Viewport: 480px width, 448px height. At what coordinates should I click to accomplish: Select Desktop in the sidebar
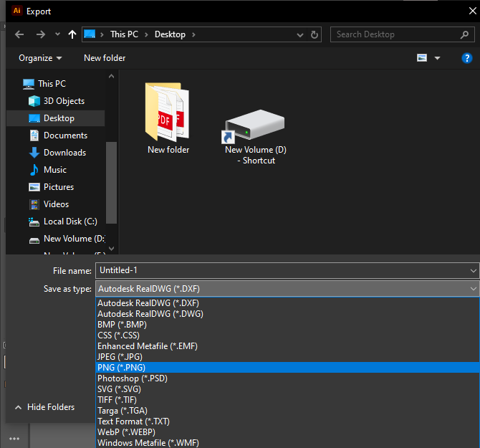click(55, 118)
